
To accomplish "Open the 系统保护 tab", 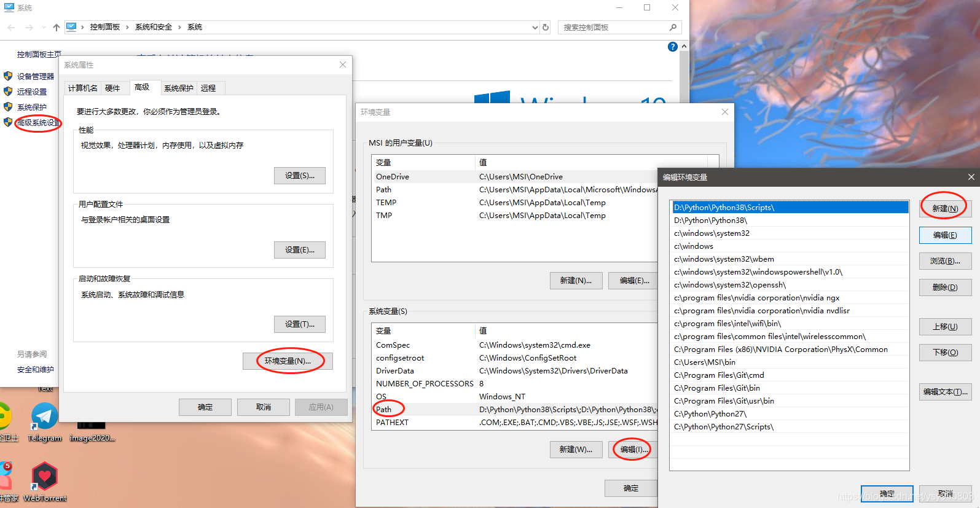I will [x=178, y=88].
